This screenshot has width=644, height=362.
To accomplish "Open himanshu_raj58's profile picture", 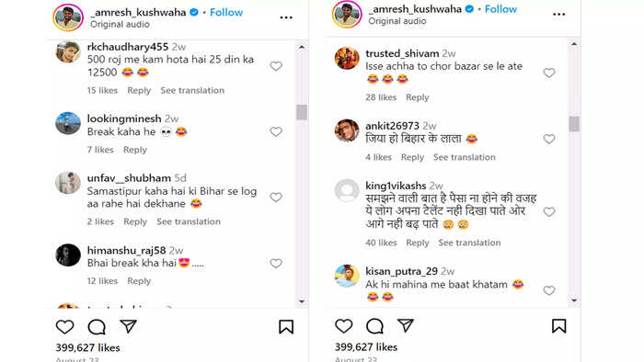I will (68, 255).
